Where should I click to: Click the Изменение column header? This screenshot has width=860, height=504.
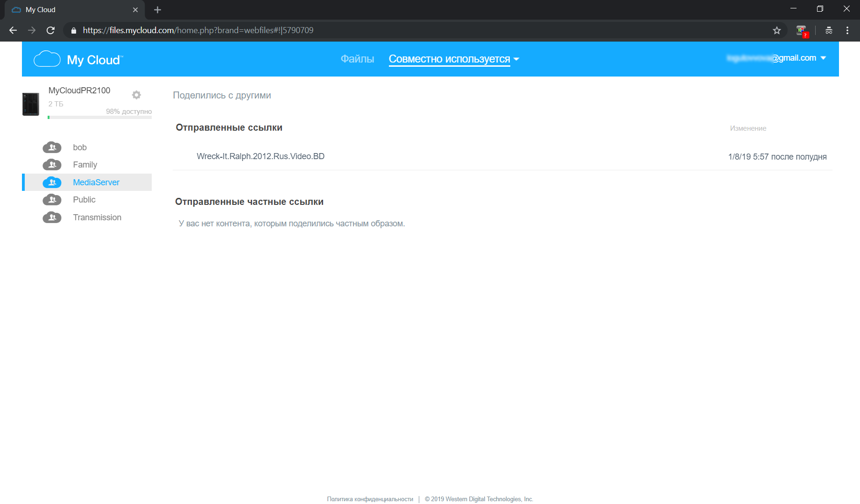(748, 128)
